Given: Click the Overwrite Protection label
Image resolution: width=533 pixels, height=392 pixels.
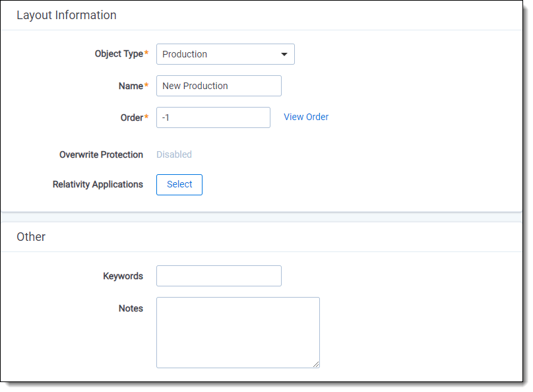Looking at the screenshot, I should [x=101, y=154].
